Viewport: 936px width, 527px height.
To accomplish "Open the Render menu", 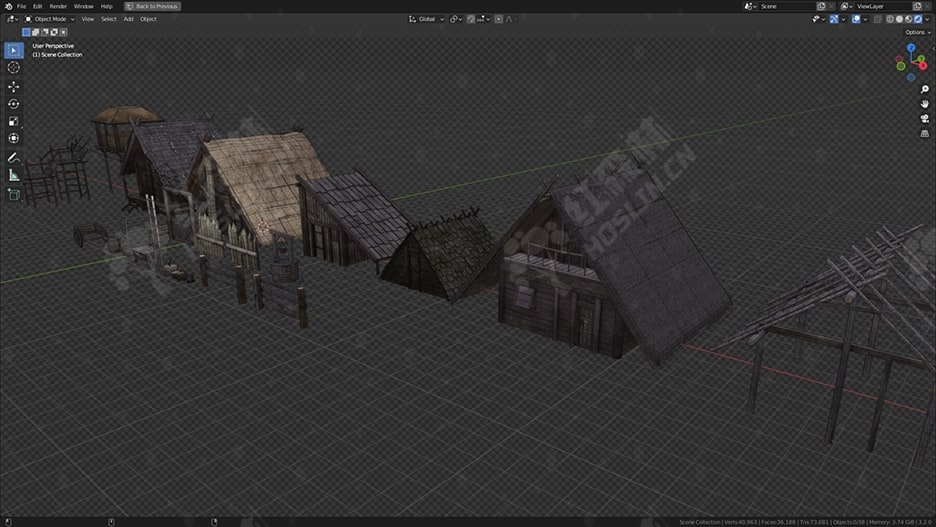I will [x=58, y=6].
